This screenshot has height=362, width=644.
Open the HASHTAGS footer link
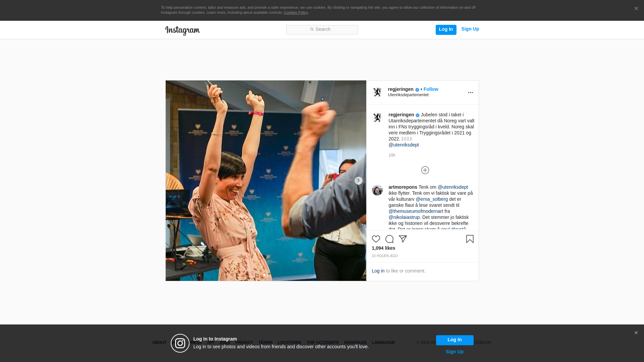click(355, 343)
